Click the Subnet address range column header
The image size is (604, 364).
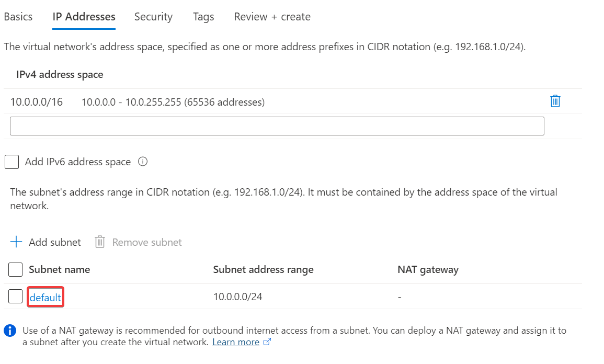click(263, 270)
